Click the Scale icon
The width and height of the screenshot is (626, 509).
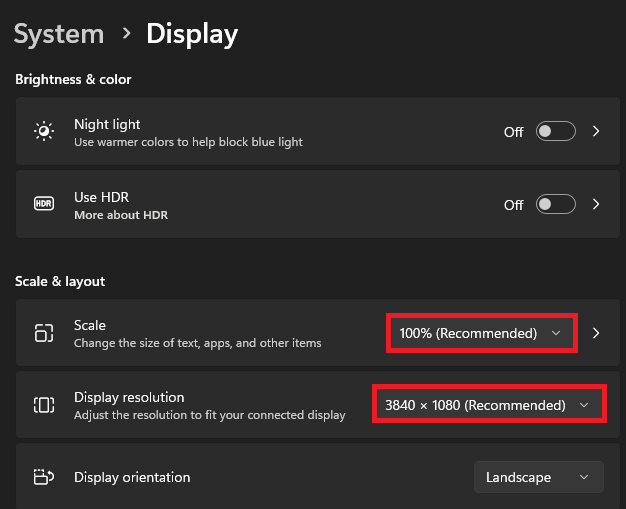coord(44,333)
